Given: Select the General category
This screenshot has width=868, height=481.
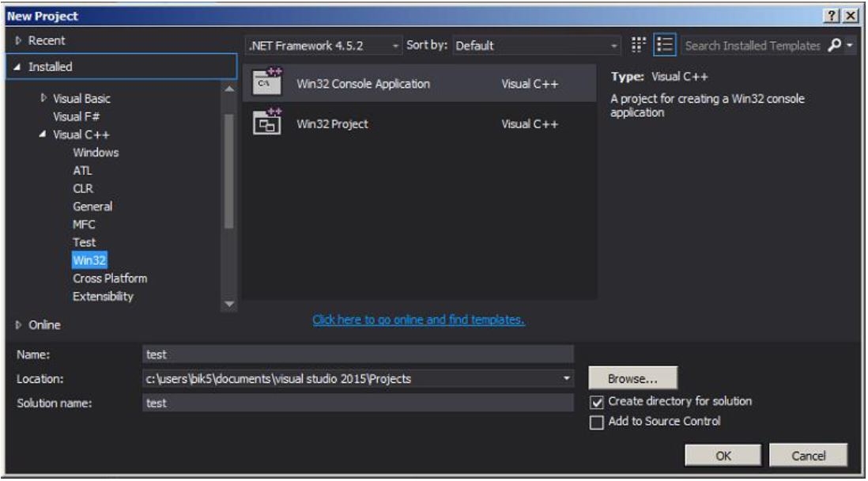Looking at the screenshot, I should coord(92,206).
